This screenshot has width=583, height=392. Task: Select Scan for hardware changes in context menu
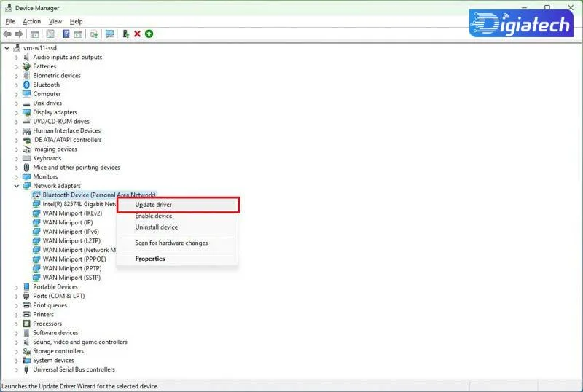click(177, 243)
